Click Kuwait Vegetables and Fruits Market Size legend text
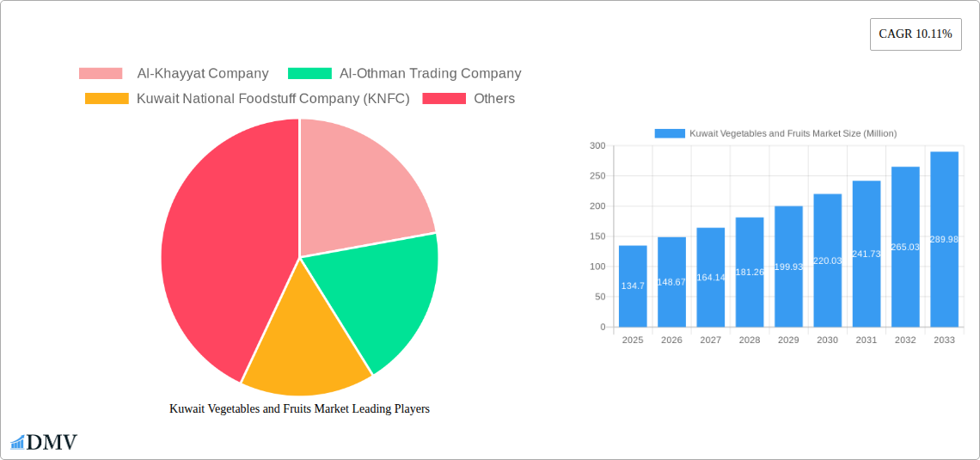 793,133
